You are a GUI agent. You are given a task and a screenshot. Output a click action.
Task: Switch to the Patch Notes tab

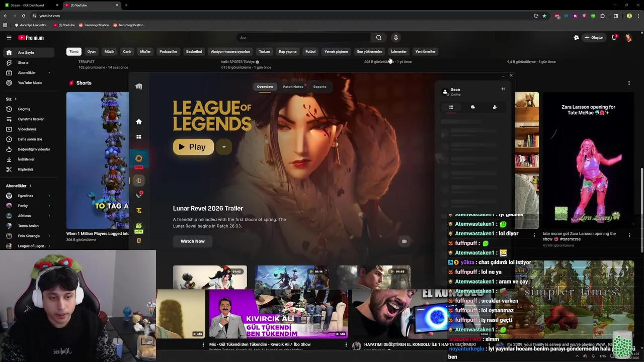point(293,86)
